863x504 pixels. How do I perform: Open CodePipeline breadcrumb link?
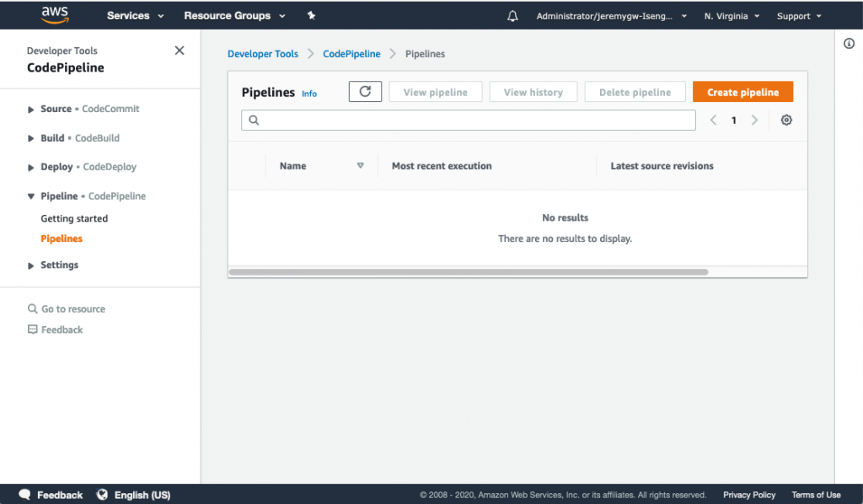(351, 54)
